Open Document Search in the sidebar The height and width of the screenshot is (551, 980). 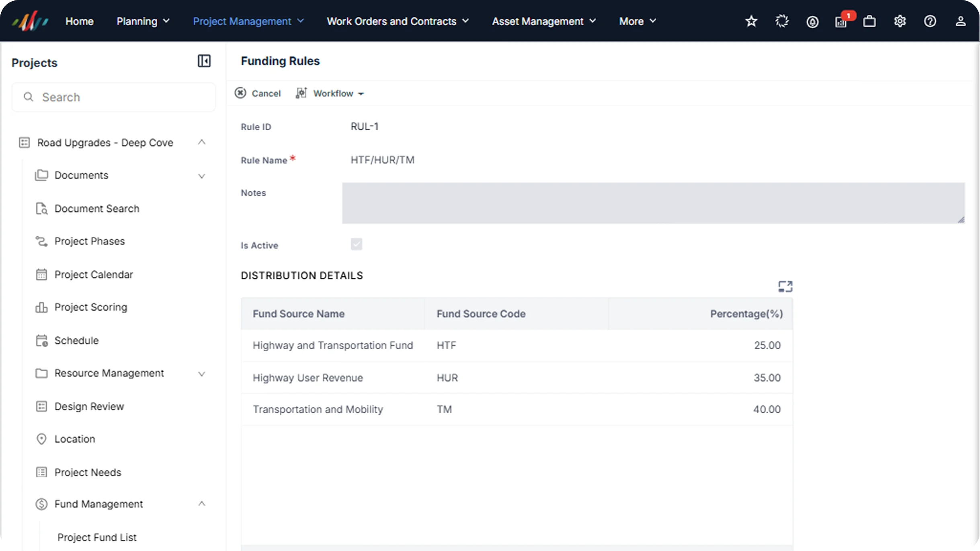click(97, 209)
